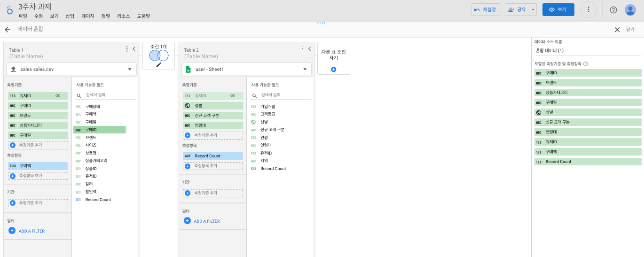Click the join Venn diagram icon under 조건 1개
Screen dimensions: 644x257
coord(158,55)
